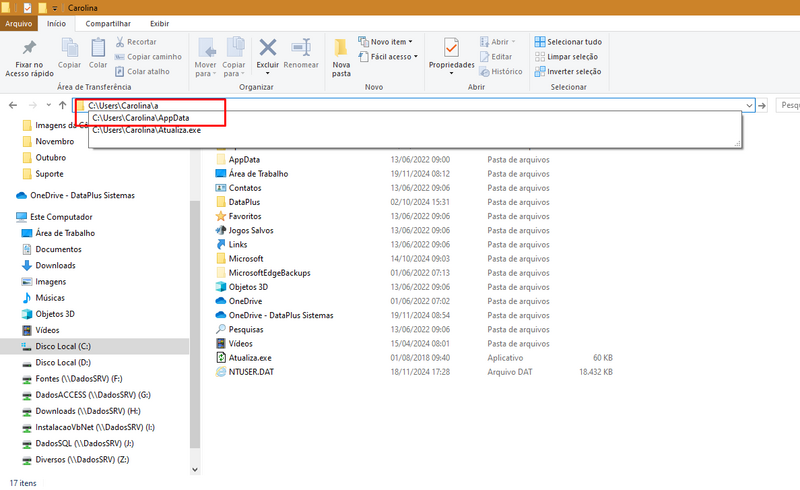
Task: Click the Selecionar tudo option
Action: click(x=568, y=42)
